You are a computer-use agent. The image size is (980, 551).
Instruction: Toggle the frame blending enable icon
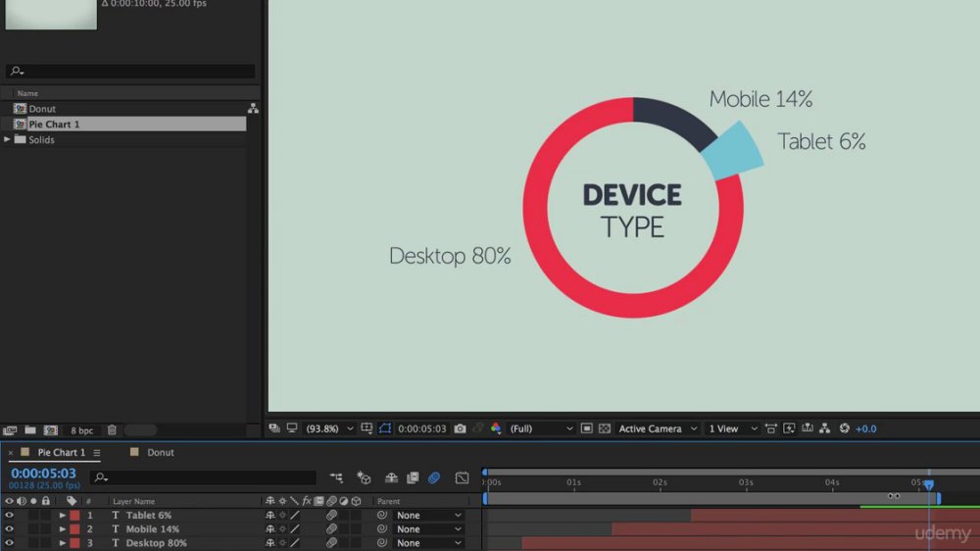[x=413, y=477]
